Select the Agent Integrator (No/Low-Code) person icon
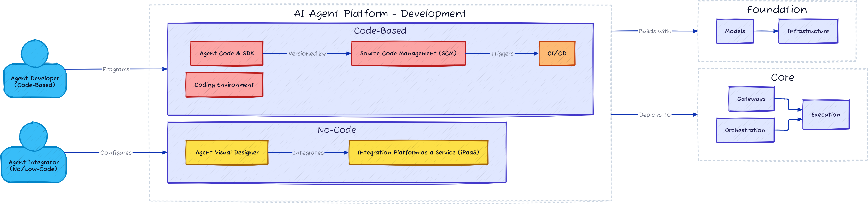The height and width of the screenshot is (204, 868). [34, 152]
